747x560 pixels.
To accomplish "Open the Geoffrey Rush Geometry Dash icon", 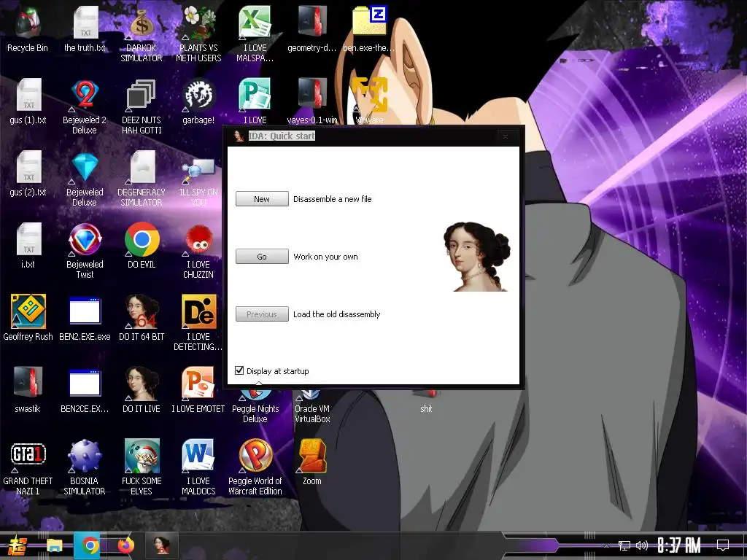I will click(28, 311).
